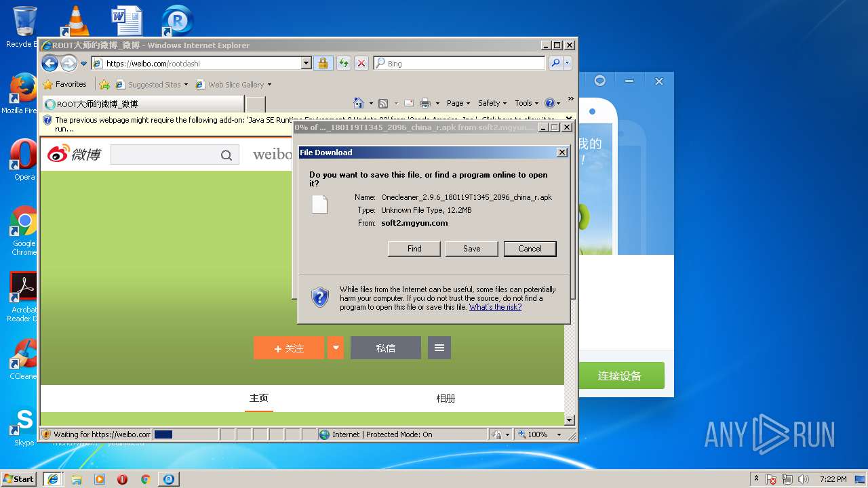
Task: Click the Add to Favorites Bar icon
Action: [104, 85]
